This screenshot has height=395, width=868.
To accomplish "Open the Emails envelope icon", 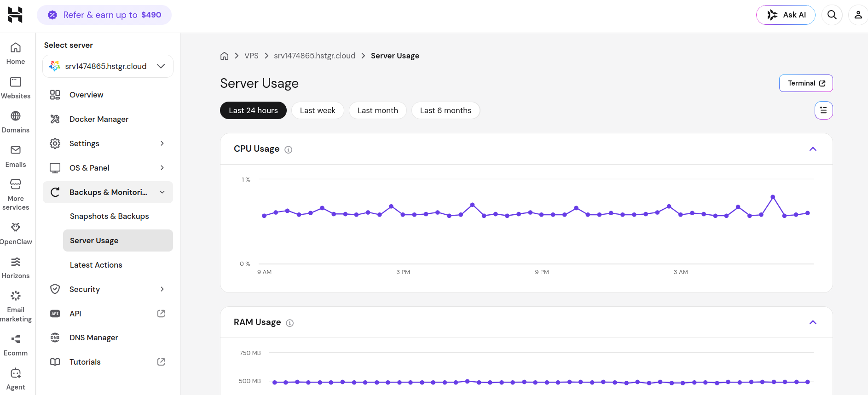I will coord(16,150).
